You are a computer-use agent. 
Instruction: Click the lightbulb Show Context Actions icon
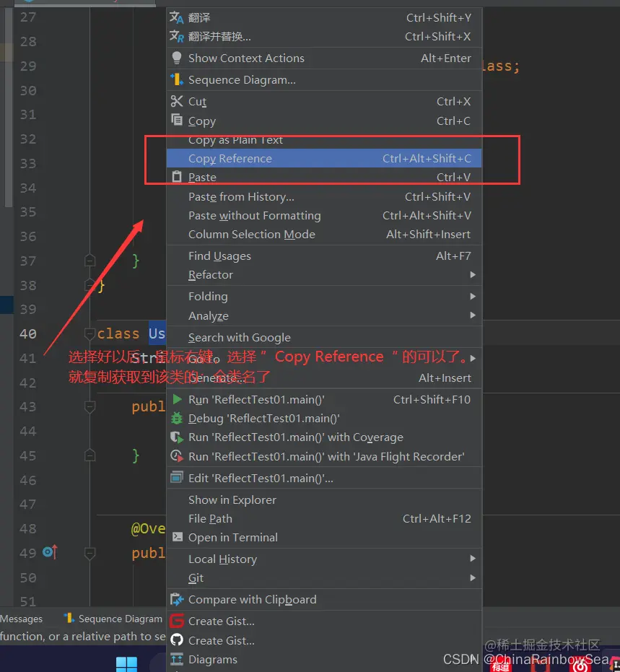click(x=177, y=58)
